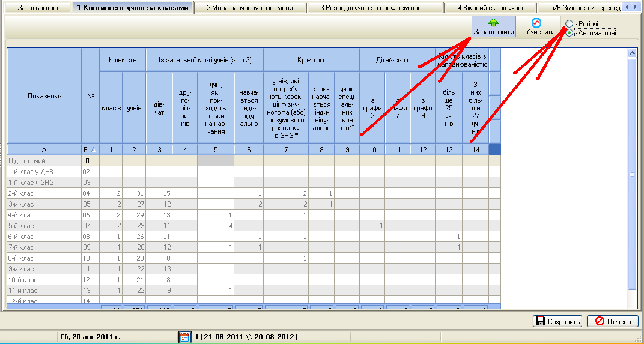Click the vertical scrollbar thumb
The width and height of the screenshot is (644, 344).
coord(633,174)
